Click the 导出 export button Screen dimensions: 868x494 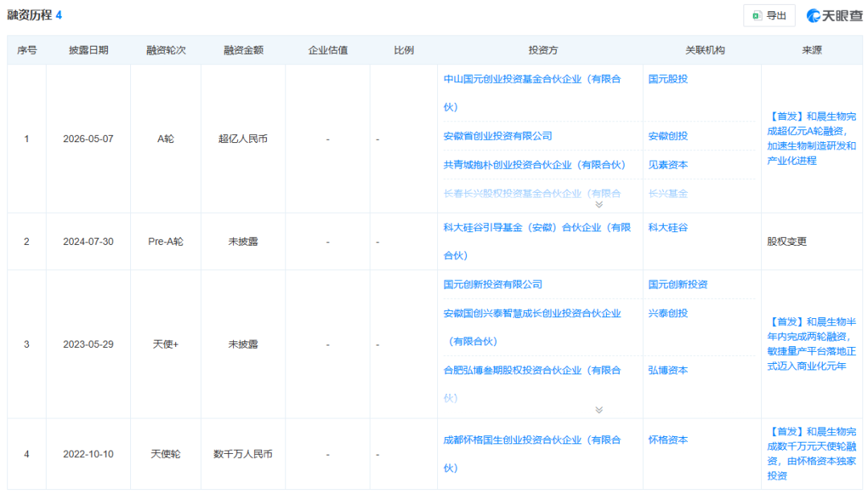[769, 15]
